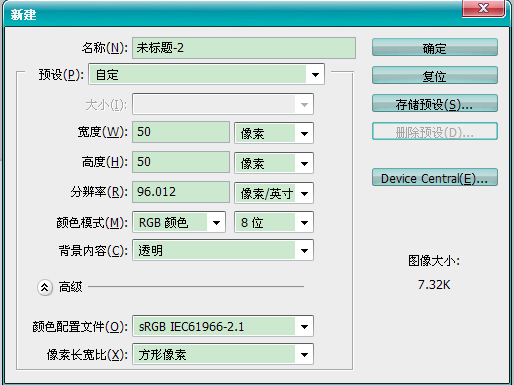Click the 高度 value field
Image resolution: width=514 pixels, height=385 pixels.
181,162
